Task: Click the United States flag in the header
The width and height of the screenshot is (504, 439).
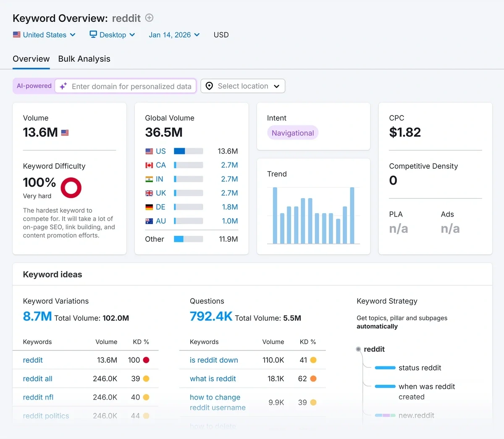Action: pyautogui.click(x=17, y=35)
